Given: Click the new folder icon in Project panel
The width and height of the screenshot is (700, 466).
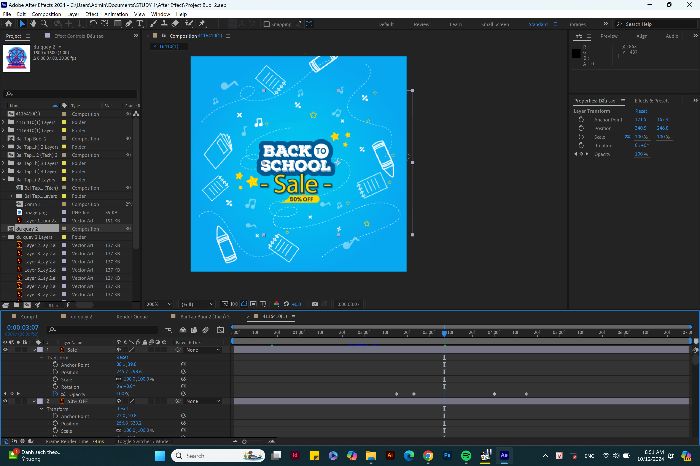Looking at the screenshot, I should click(17, 305).
